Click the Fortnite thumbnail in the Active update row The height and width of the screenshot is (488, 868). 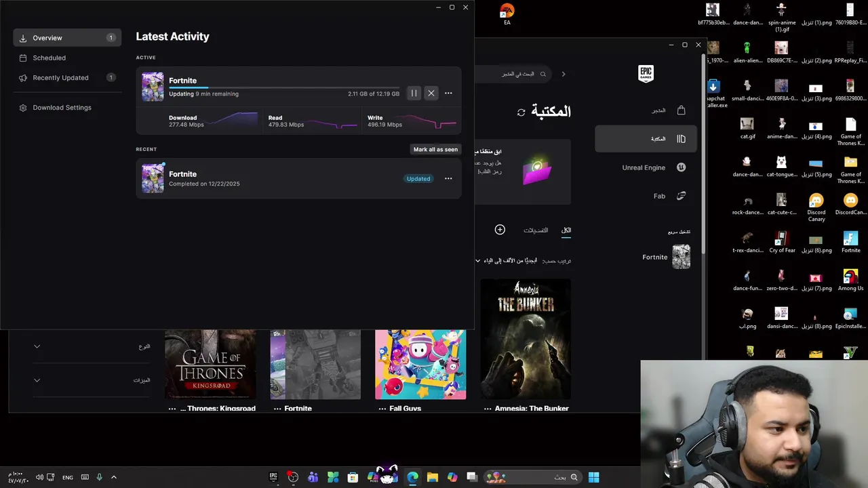click(x=153, y=87)
